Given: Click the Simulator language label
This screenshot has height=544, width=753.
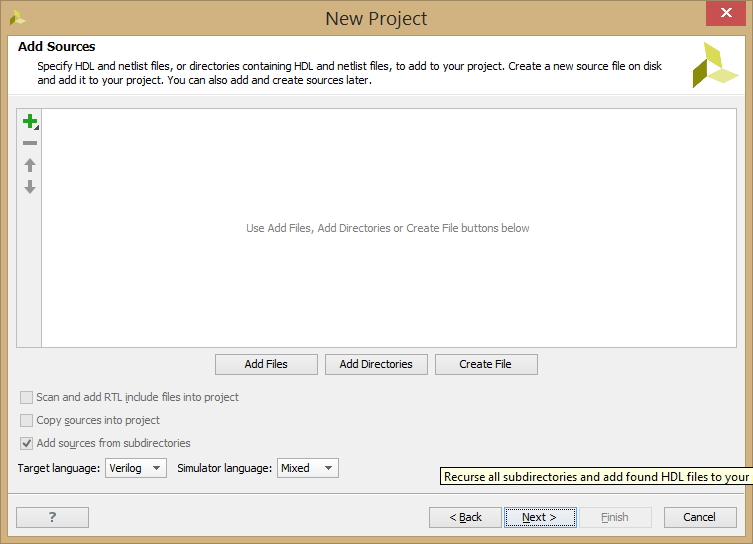Looking at the screenshot, I should [224, 468].
